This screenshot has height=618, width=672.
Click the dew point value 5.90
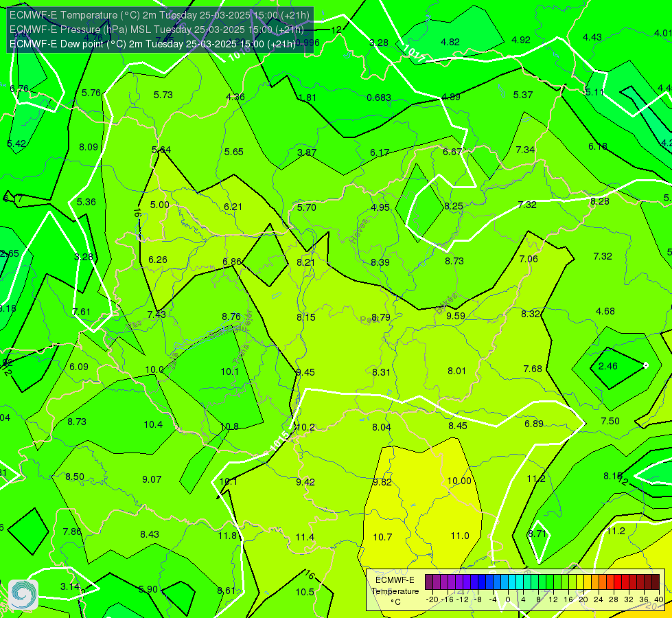tap(148, 590)
